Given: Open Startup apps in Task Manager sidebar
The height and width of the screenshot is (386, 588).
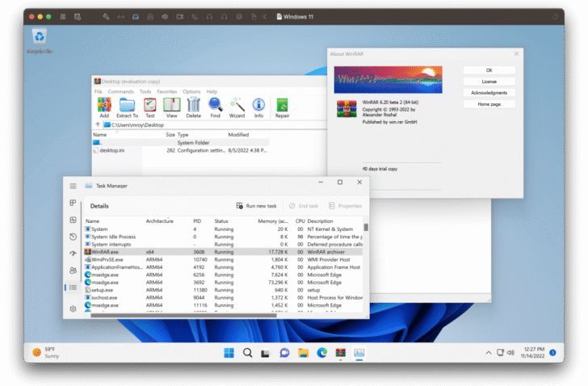Looking at the screenshot, I should [x=73, y=254].
